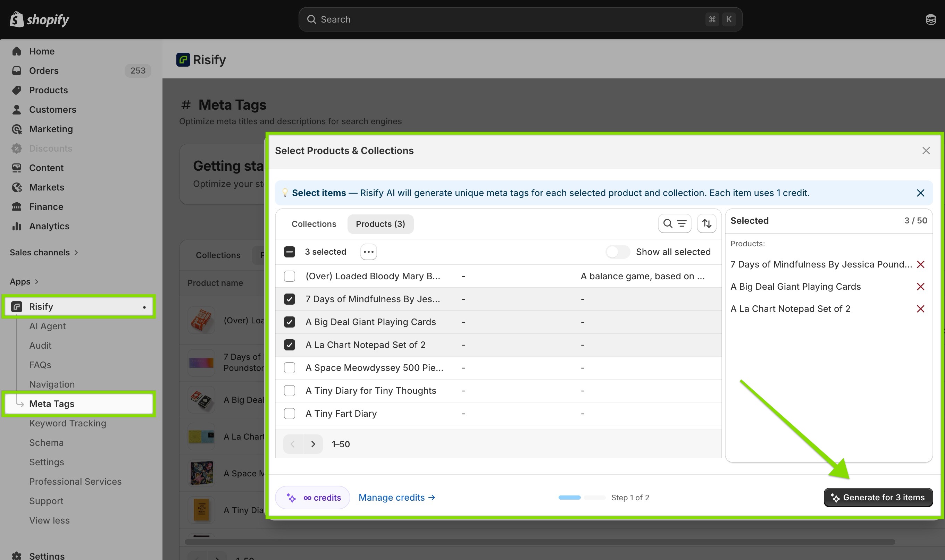
Task: Uncheck 7 Days of Mindfulness checkbox
Action: tap(290, 299)
